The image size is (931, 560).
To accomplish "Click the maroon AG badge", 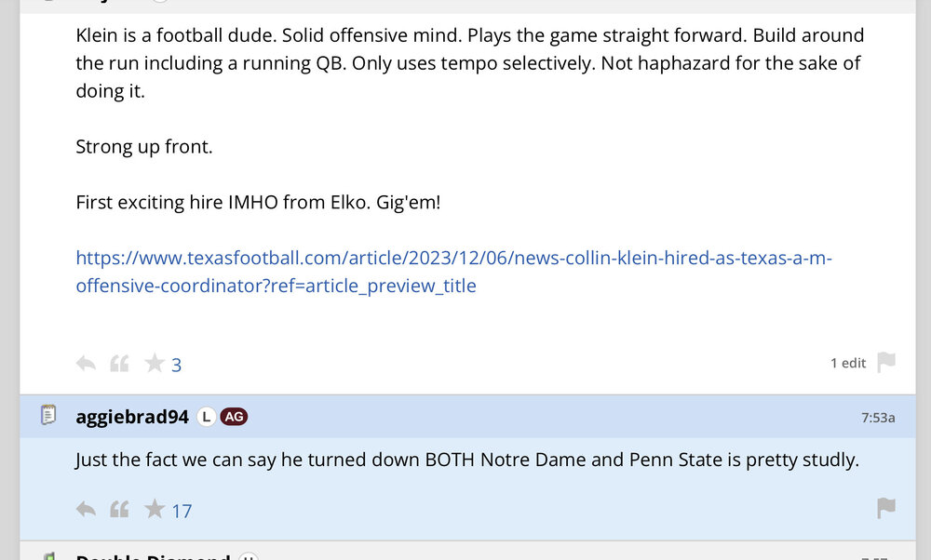I will [234, 417].
